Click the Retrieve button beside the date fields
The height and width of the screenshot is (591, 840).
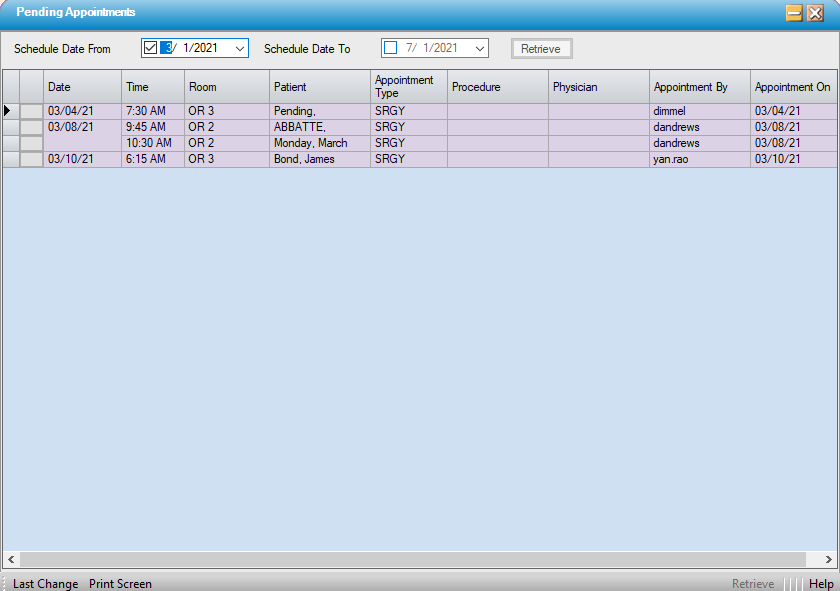541,49
